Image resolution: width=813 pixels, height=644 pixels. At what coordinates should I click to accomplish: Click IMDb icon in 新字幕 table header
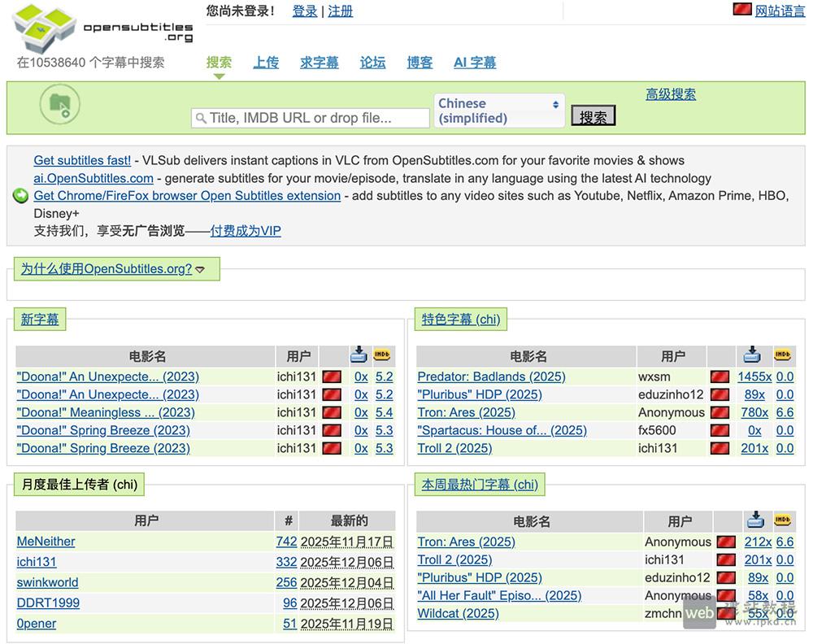(383, 355)
